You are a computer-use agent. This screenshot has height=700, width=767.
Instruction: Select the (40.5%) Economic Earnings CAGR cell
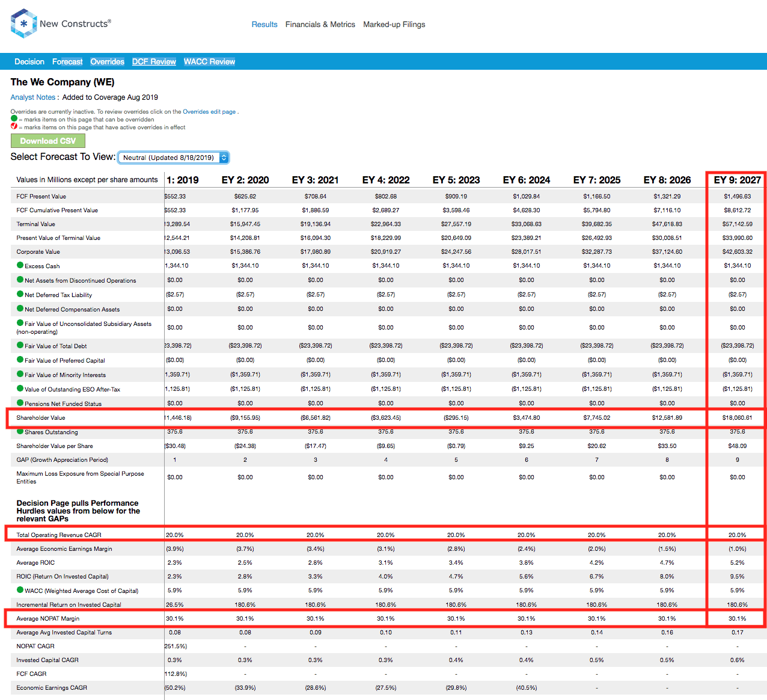[527, 688]
